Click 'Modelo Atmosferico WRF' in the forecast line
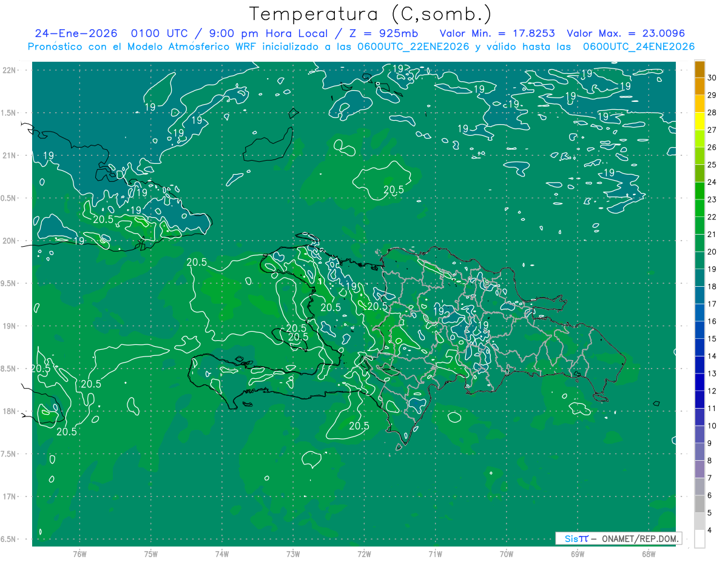The width and height of the screenshot is (728, 562). [191, 47]
